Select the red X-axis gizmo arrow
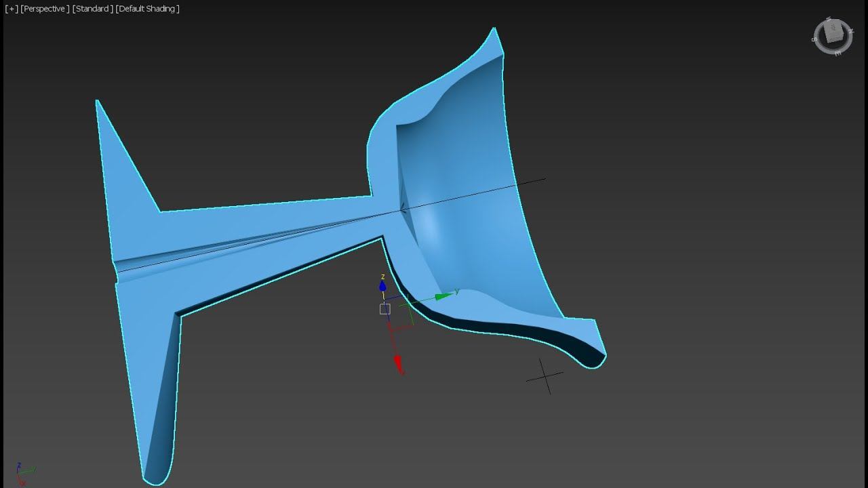 [x=399, y=363]
